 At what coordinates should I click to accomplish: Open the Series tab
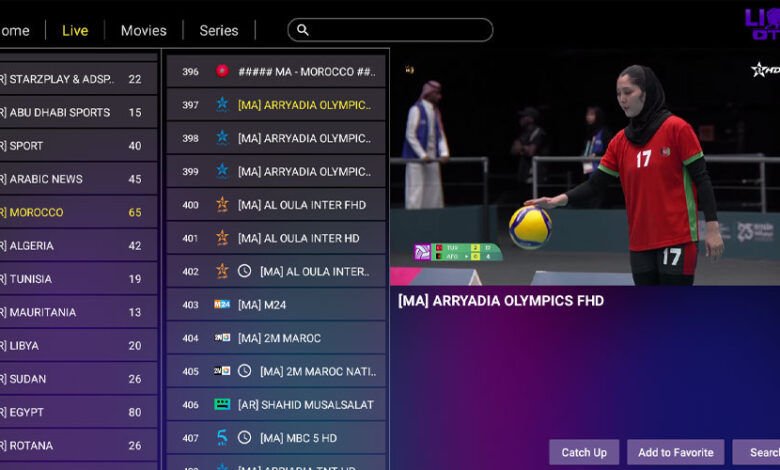point(219,30)
